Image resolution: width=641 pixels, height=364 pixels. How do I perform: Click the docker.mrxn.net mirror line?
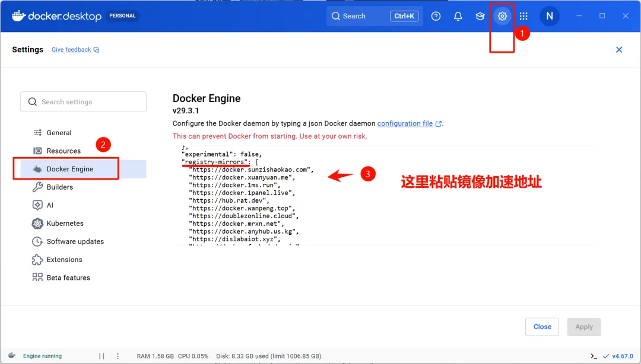click(x=236, y=224)
